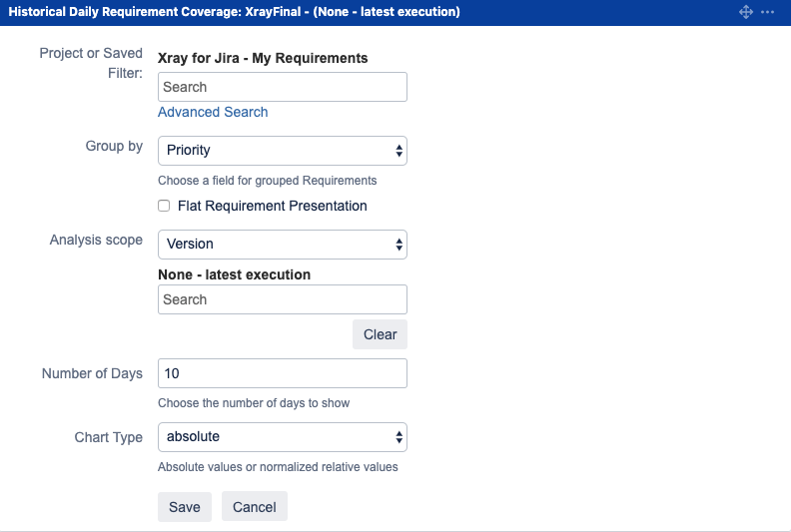The height and width of the screenshot is (532, 791).
Task: Open the Analysis scope Version dropdown
Action: click(x=283, y=245)
